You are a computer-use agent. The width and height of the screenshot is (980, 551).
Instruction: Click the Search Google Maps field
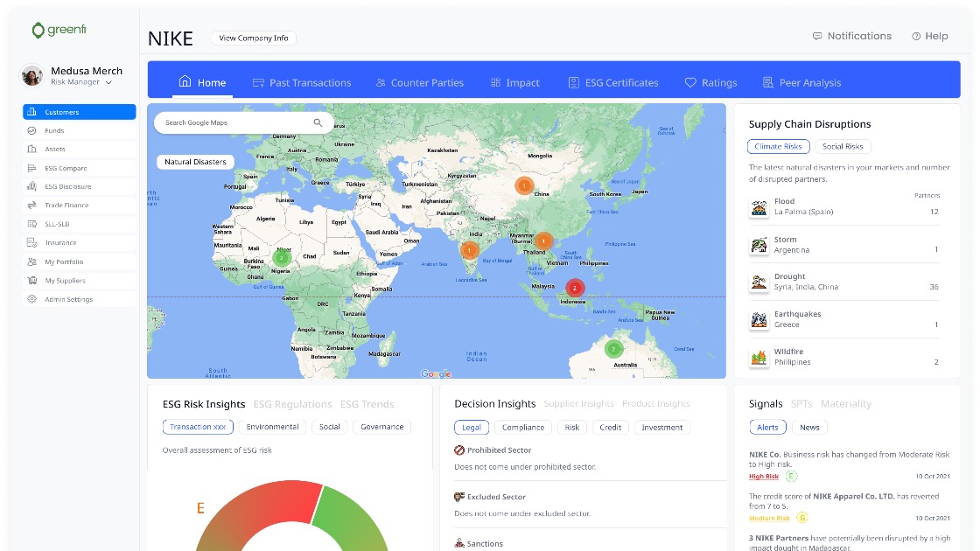[x=244, y=122]
